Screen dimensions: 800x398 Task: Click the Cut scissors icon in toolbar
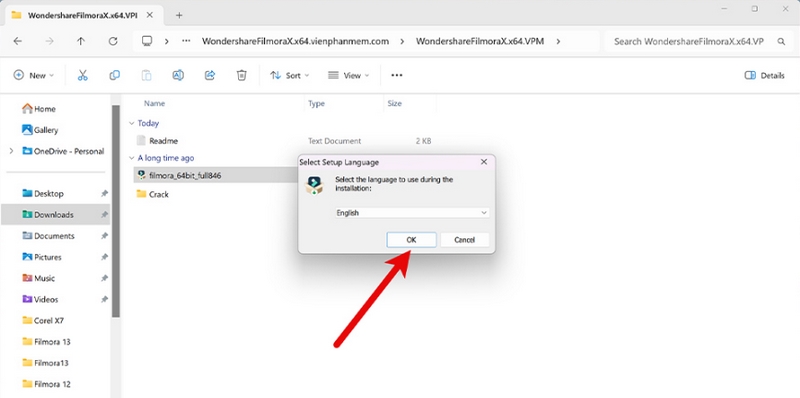pos(83,76)
